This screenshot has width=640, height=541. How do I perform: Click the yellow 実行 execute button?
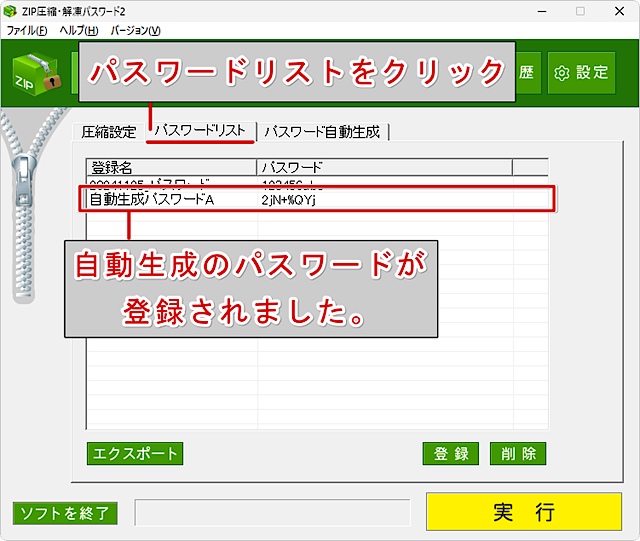click(523, 512)
